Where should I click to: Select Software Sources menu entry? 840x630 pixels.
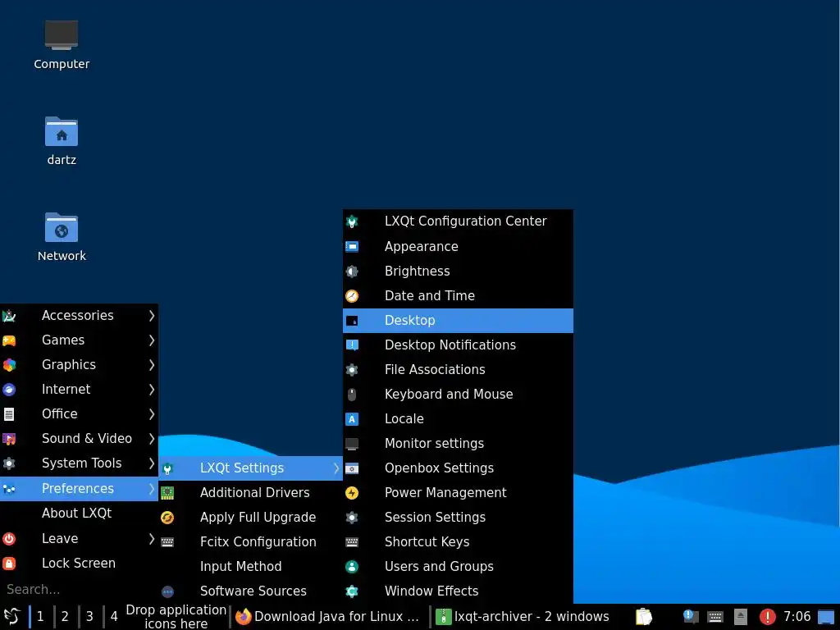(250, 591)
